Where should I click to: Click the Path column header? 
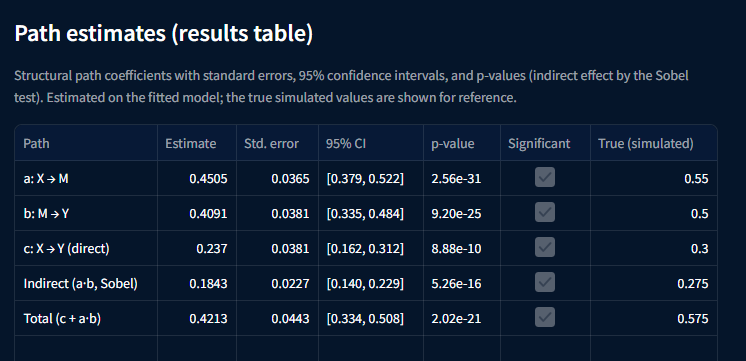click(x=86, y=143)
